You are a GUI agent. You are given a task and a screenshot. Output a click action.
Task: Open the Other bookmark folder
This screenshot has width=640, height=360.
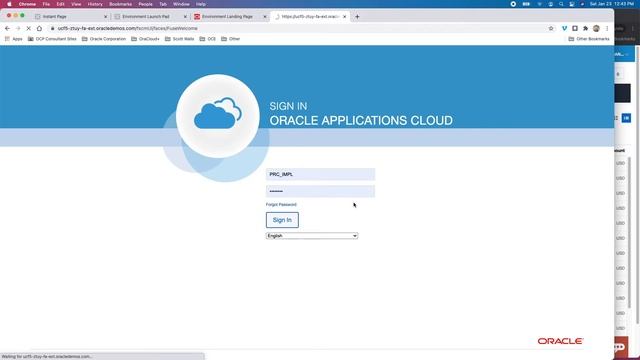pyautogui.click(x=230, y=39)
